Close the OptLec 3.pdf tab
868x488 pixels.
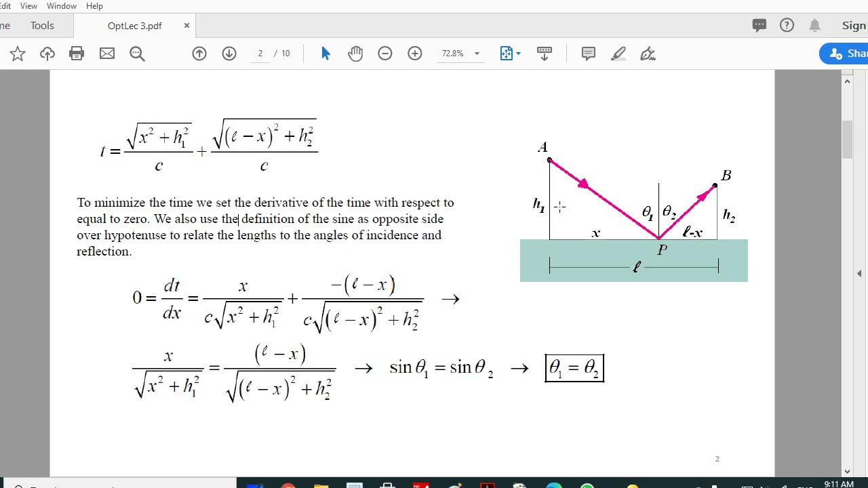186,26
